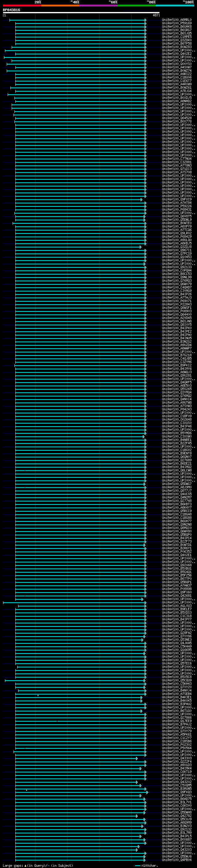Viewport: 197px width, 868px height.
Task: Click the UniRef100_O02648 label
Action: point(176,419)
